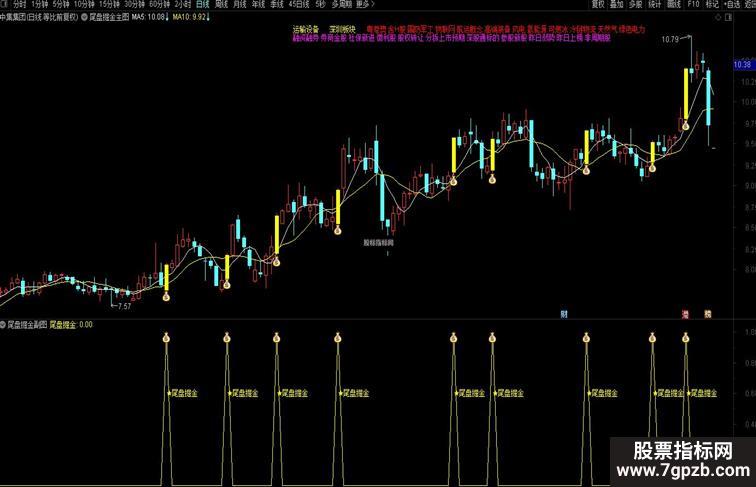Viewport: 756px width, 487px height.
Task: Click the 财 marker below the chart
Action: point(564,314)
